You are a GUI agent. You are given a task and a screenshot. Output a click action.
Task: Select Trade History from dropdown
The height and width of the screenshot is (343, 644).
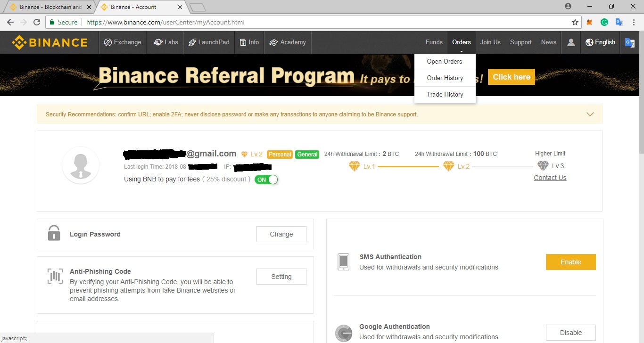point(445,94)
